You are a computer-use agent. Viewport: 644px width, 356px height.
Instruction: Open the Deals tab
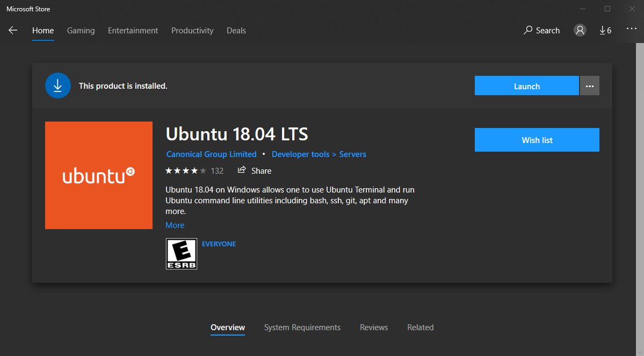point(236,31)
